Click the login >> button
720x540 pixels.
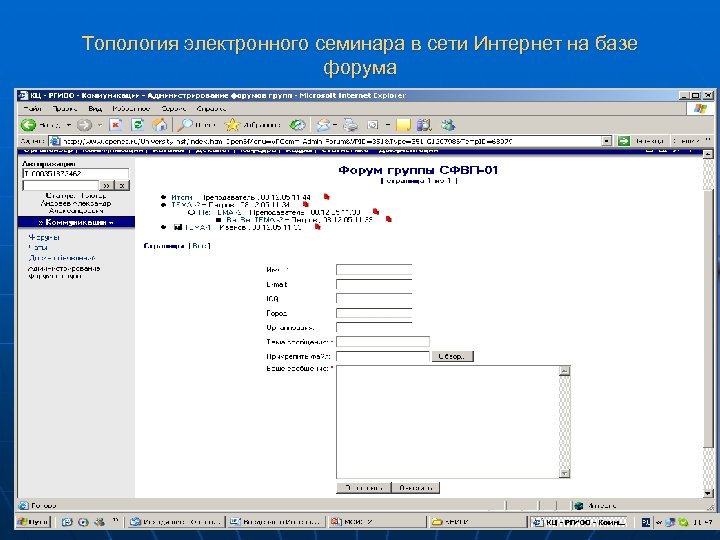pyautogui.click(x=107, y=186)
